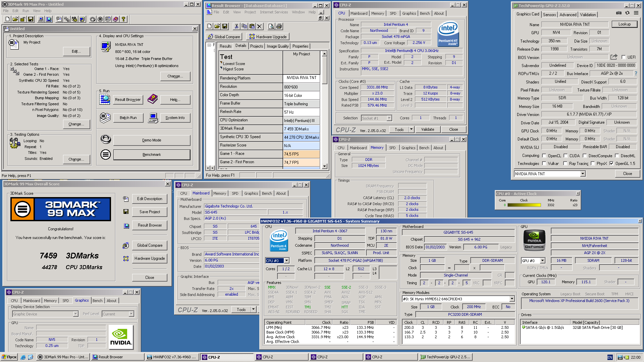Toggle the Ray Tracing checkbox in GPU-Z
The image size is (644, 362).
pyautogui.click(x=565, y=164)
